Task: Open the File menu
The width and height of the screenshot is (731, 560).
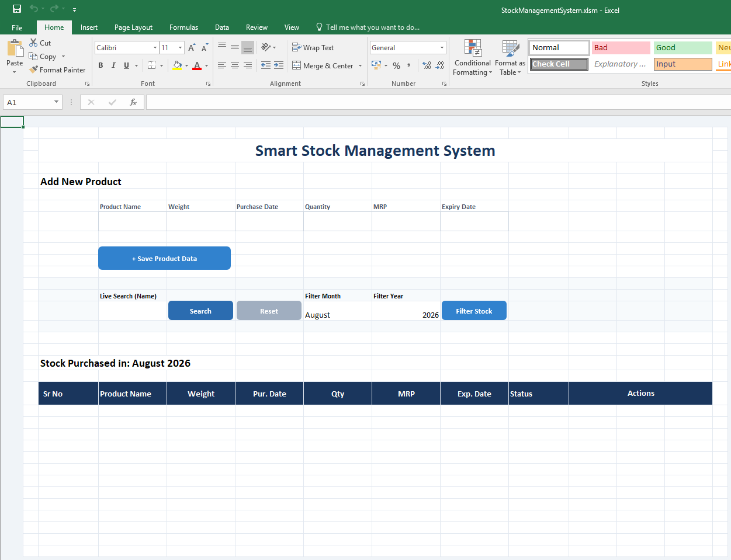Action: tap(17, 27)
